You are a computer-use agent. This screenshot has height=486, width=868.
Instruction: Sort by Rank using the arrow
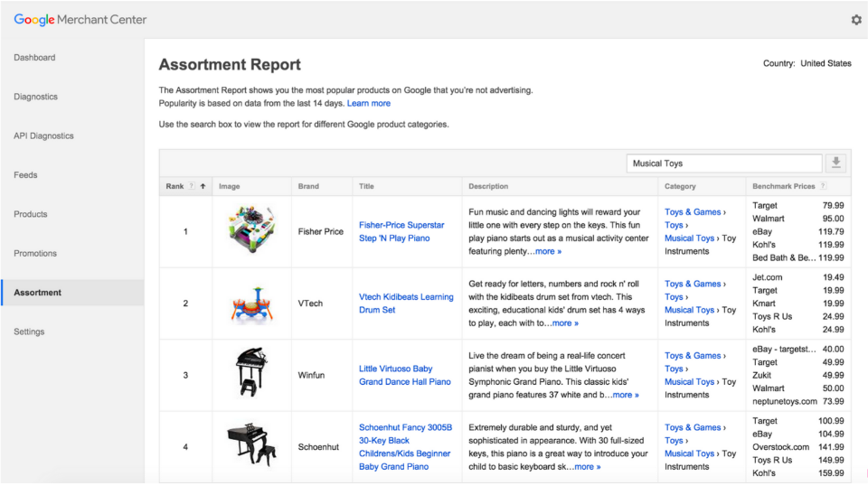[203, 186]
